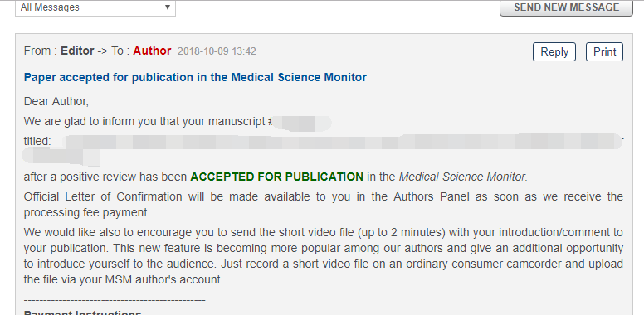This screenshot has height=315, width=644.
Task: Click the Editor sender name
Action: coord(77,51)
